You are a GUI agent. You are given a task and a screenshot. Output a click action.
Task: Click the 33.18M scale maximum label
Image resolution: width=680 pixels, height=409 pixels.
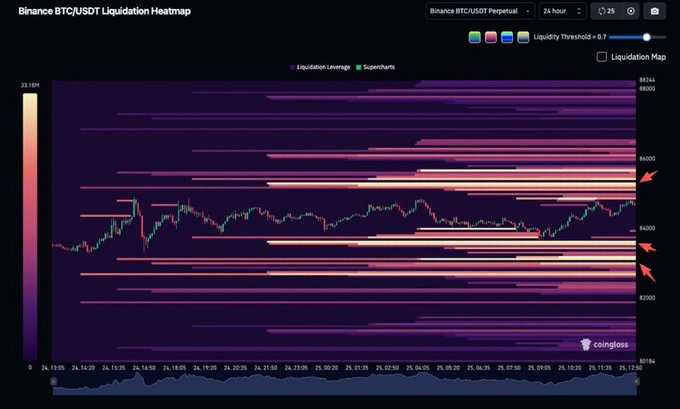(30, 85)
